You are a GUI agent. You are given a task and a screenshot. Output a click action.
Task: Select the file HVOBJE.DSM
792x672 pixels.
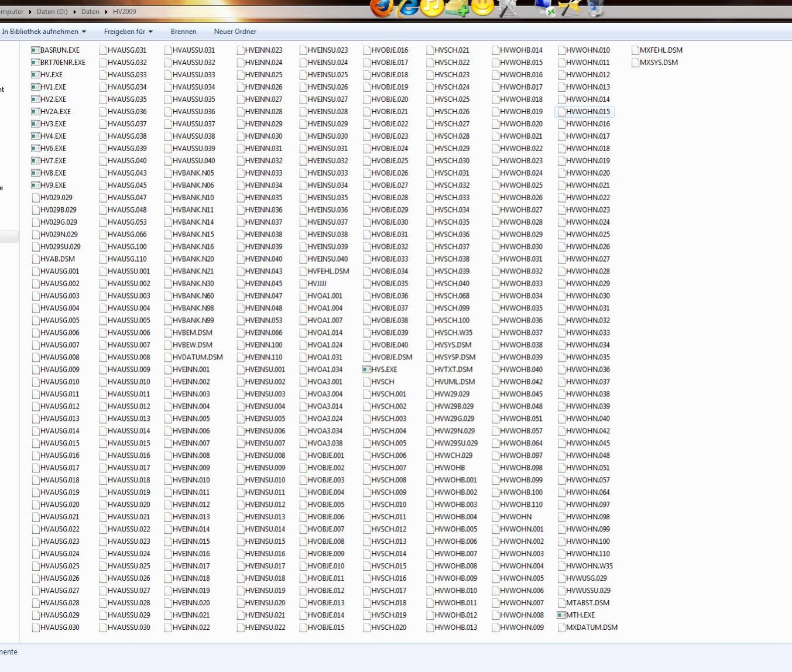click(x=388, y=358)
